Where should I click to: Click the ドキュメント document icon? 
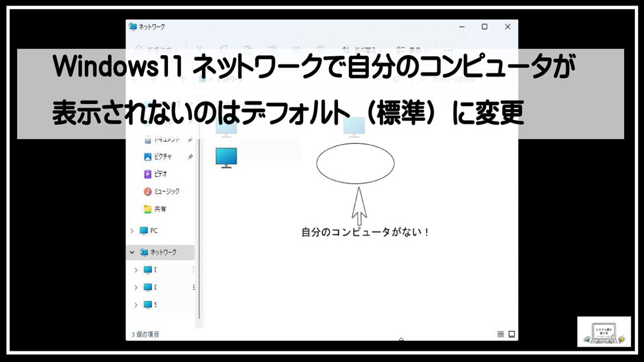(148, 139)
